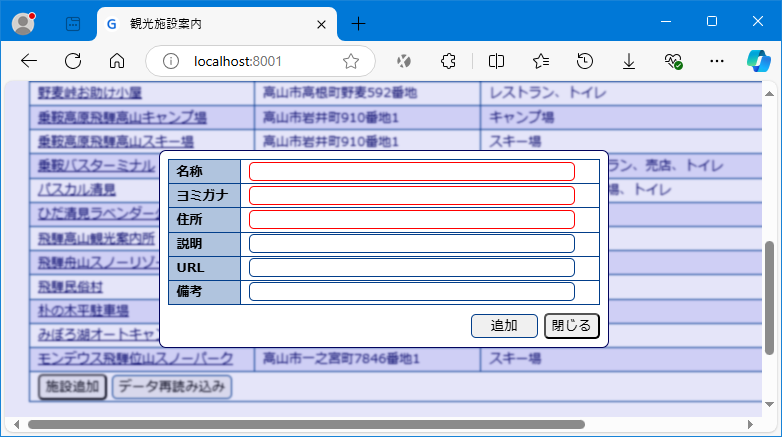Click the 閉じる button

572,326
